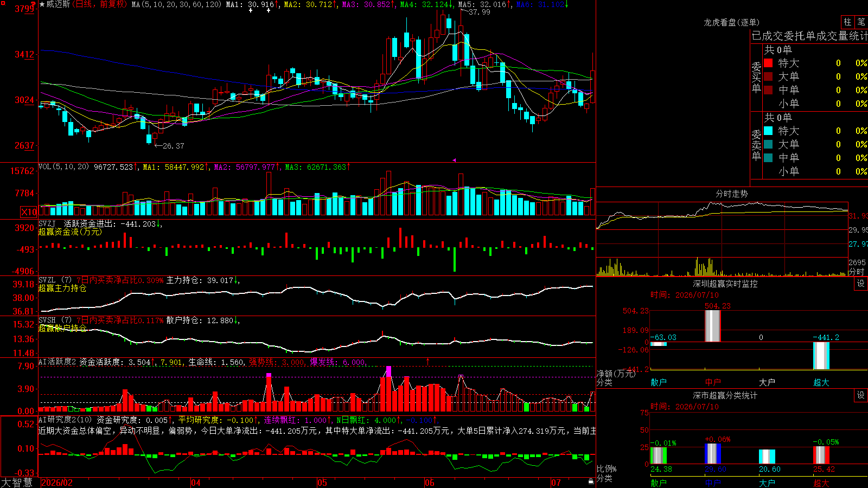Open 设 settings for 深圳超赢实时监控

click(x=860, y=284)
